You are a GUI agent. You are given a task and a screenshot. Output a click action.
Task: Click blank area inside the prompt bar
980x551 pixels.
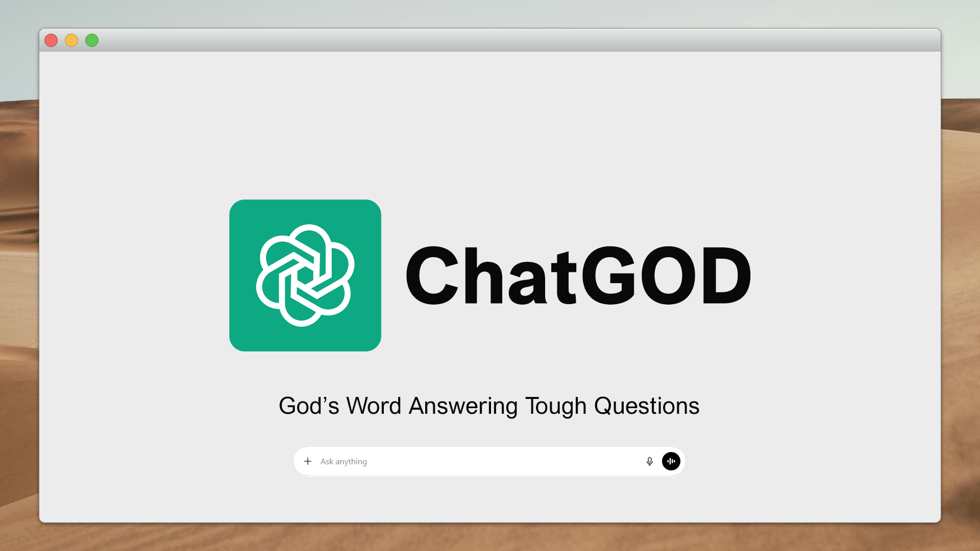[510, 461]
